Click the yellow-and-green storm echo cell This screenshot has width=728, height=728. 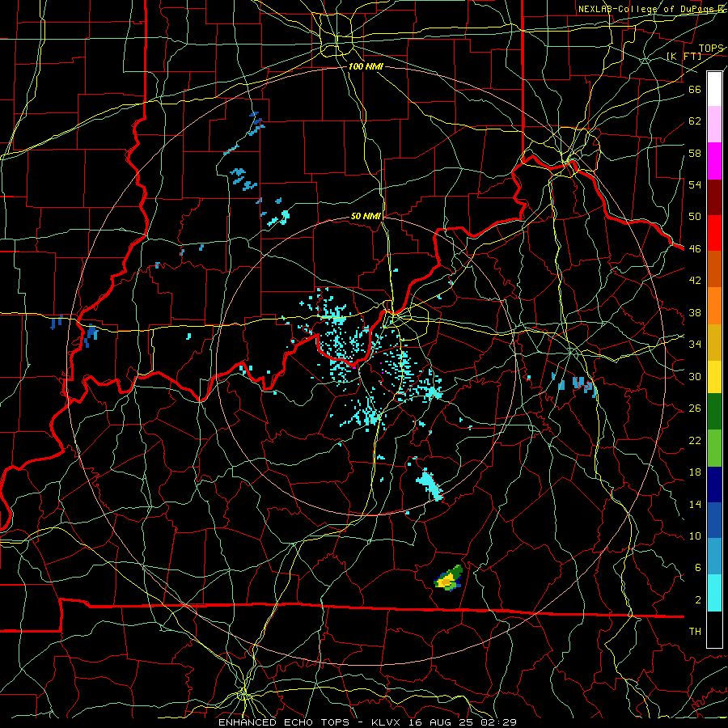(448, 578)
